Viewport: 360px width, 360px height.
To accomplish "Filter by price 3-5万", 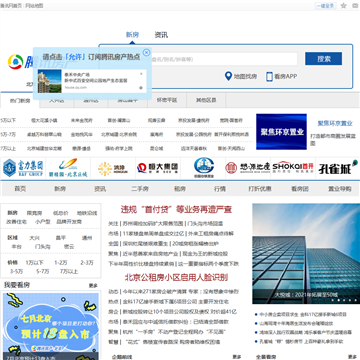I will point(16,271).
